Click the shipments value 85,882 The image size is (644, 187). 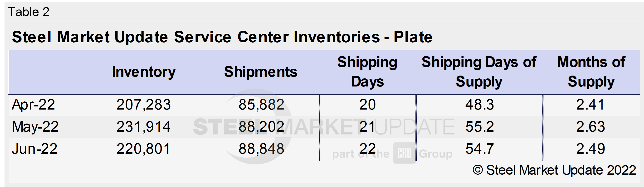click(261, 105)
